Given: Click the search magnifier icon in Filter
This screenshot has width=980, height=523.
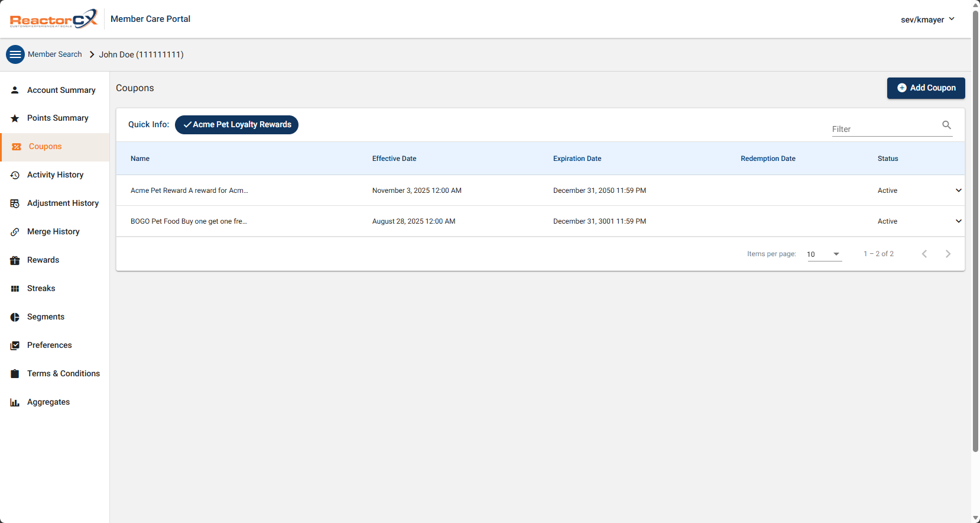Looking at the screenshot, I should pyautogui.click(x=946, y=125).
